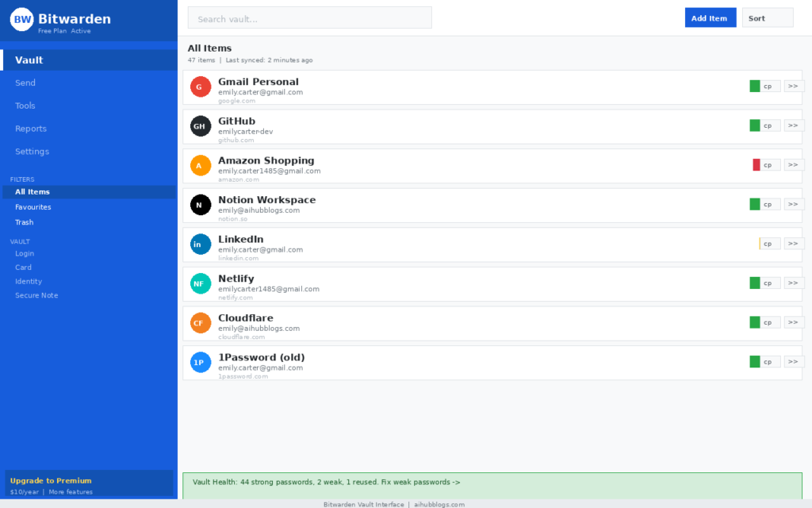
Task: Select the All Items filter
Action: (89, 192)
